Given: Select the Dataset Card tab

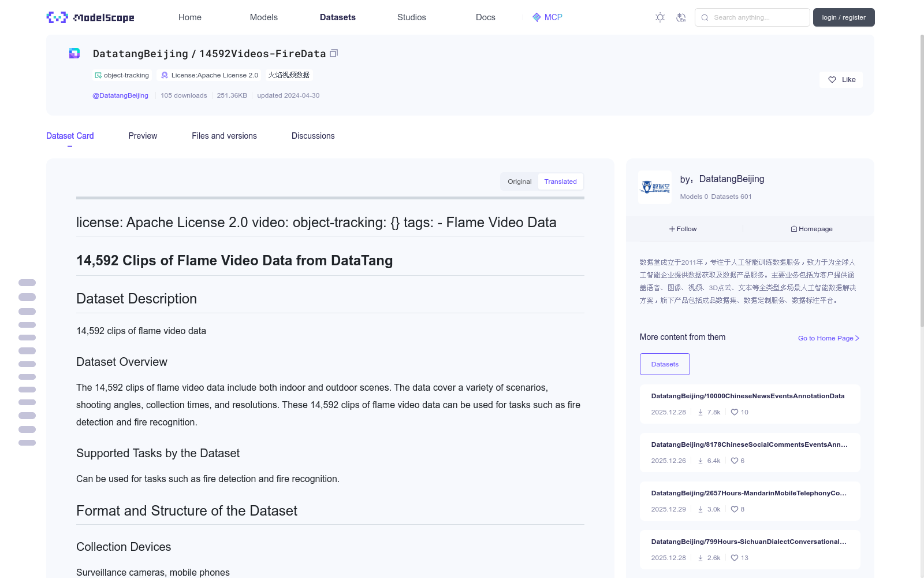Looking at the screenshot, I should [70, 136].
